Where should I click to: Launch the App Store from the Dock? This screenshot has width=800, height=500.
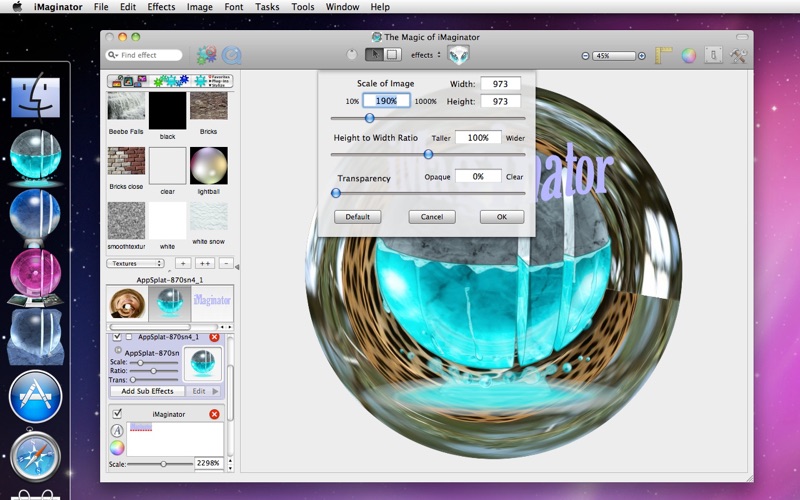35,397
